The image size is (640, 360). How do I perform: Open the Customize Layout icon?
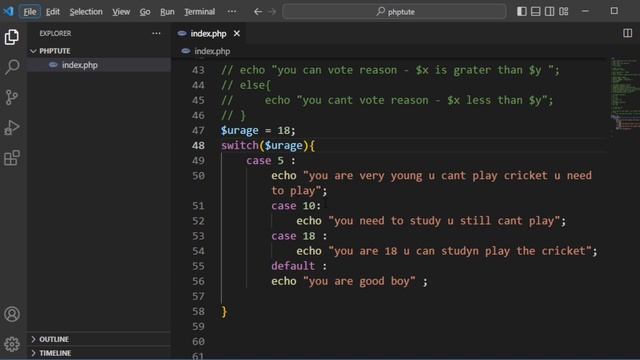click(x=564, y=11)
